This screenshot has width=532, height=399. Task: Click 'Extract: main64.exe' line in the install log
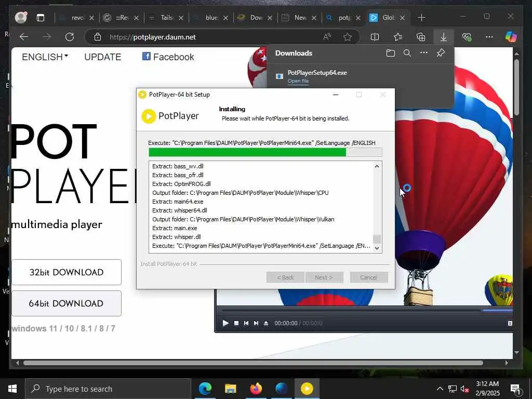[178, 202]
